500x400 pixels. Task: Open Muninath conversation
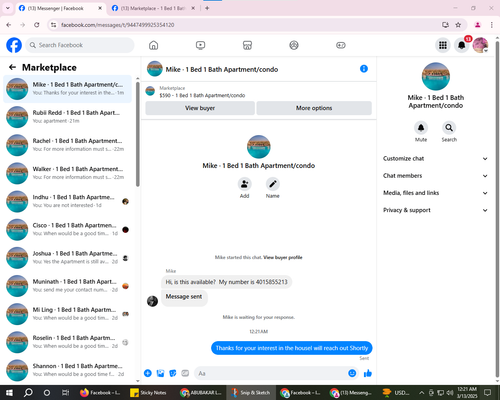67,286
